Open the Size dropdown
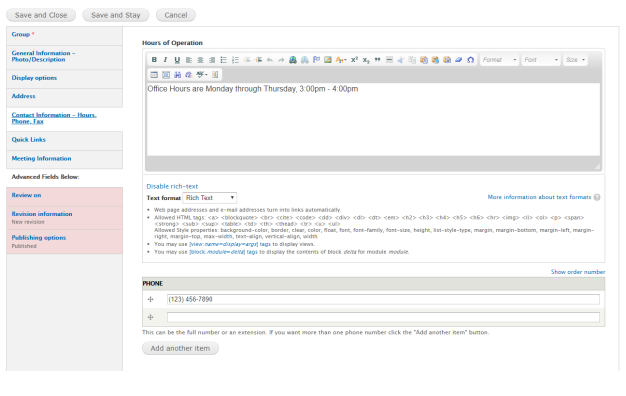626x396 pixels. 575,60
